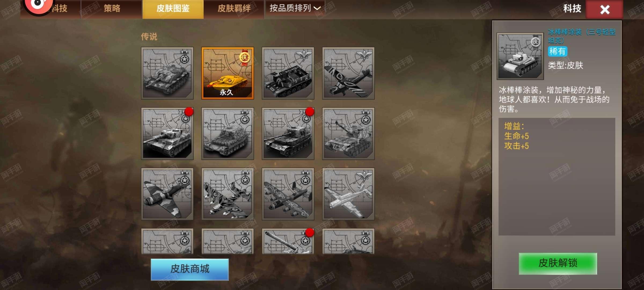Select the mottled camouflage heavy tank skin

[228, 134]
